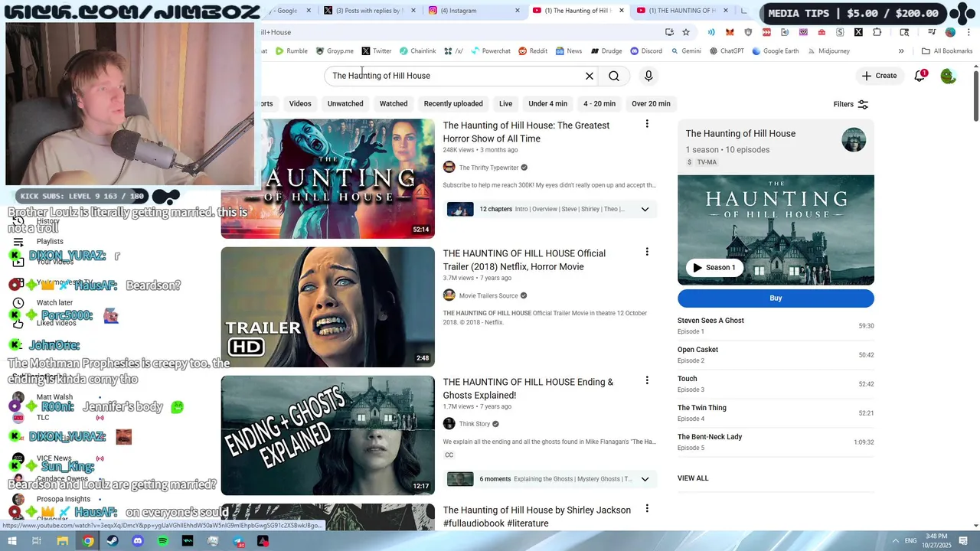Select the Recently uploaded filter chip
The height and width of the screenshot is (551, 980).
pos(453,104)
